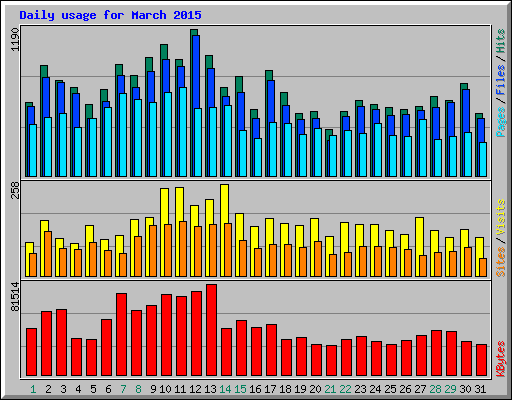Click the 'KBytes' legend label

tap(500, 359)
